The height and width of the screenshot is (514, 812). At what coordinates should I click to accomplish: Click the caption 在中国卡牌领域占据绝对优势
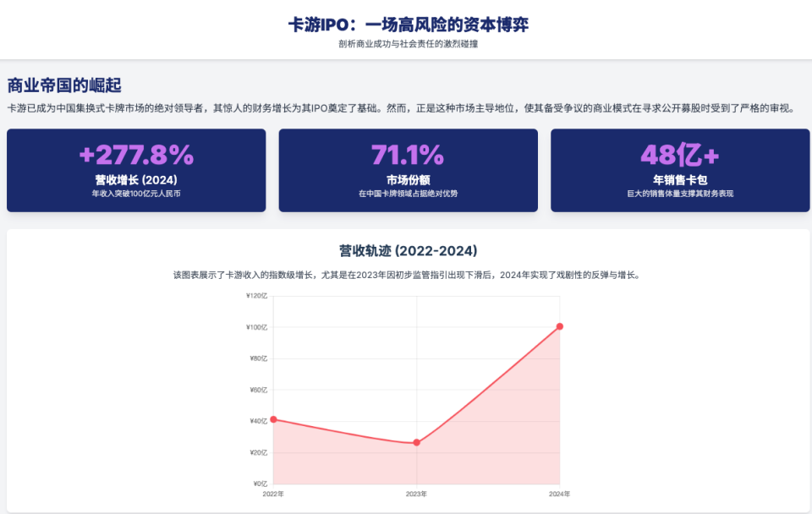point(408,194)
